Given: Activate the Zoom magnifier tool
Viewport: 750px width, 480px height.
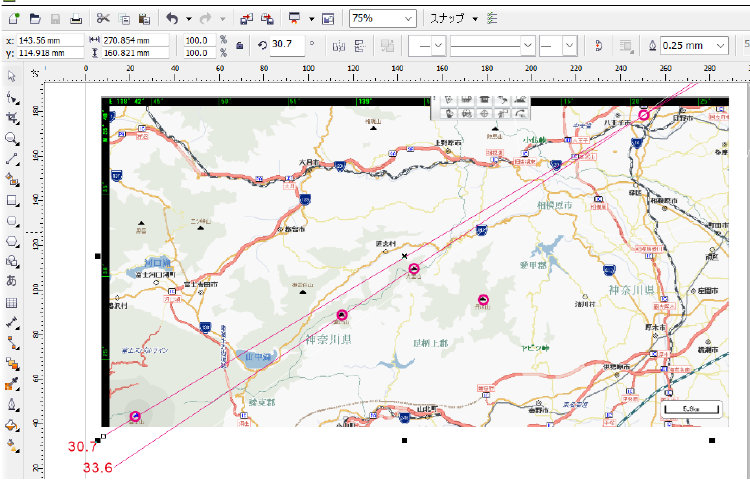Looking at the screenshot, I should [12, 138].
